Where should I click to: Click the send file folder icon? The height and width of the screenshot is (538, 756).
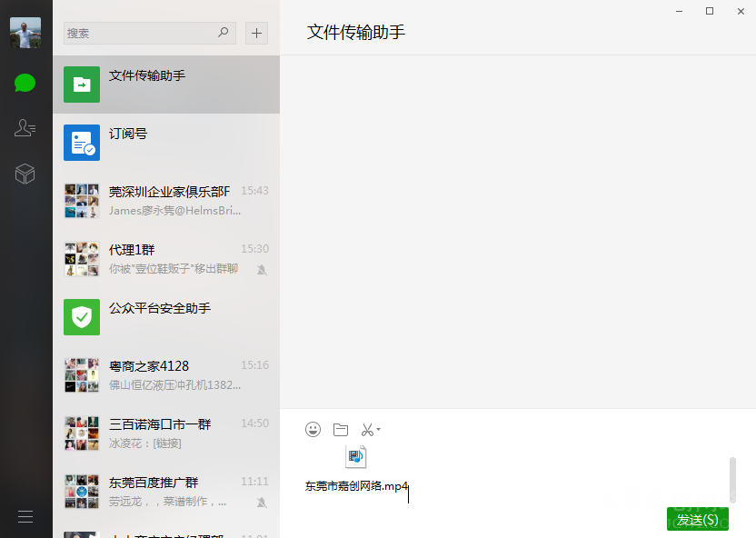341,430
